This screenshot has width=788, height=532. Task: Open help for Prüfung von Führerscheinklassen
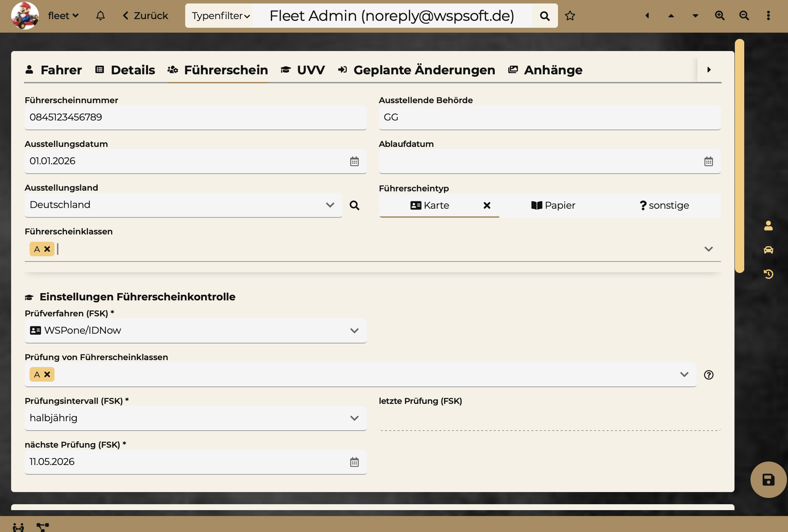pyautogui.click(x=709, y=375)
